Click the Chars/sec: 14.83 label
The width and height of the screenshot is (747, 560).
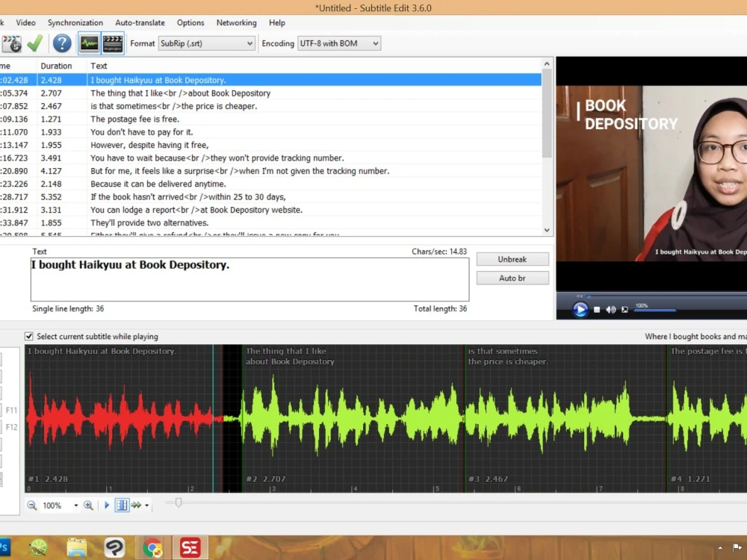click(439, 252)
